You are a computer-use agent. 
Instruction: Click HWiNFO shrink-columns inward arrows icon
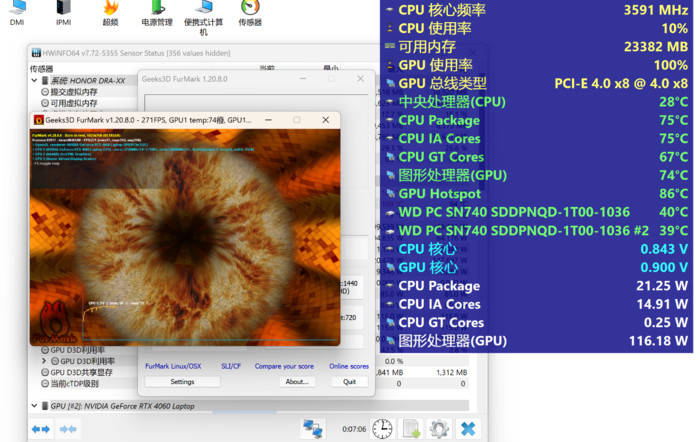tap(68, 429)
